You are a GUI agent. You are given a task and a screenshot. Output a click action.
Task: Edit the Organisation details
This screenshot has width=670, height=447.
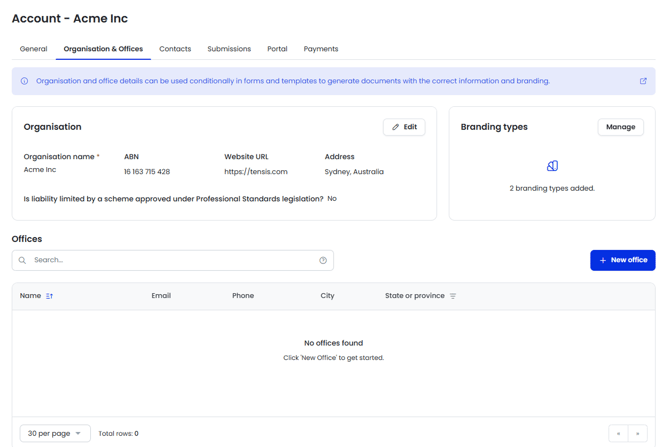pyautogui.click(x=404, y=127)
